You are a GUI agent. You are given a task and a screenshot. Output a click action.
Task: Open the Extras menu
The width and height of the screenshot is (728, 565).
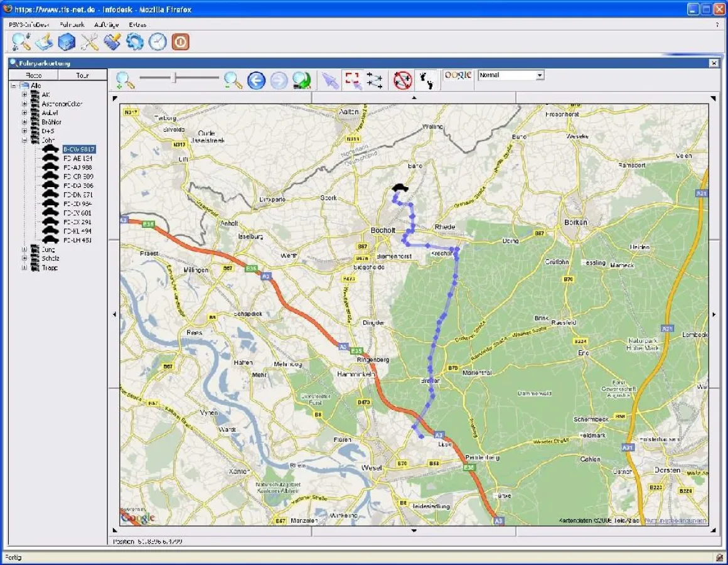137,24
